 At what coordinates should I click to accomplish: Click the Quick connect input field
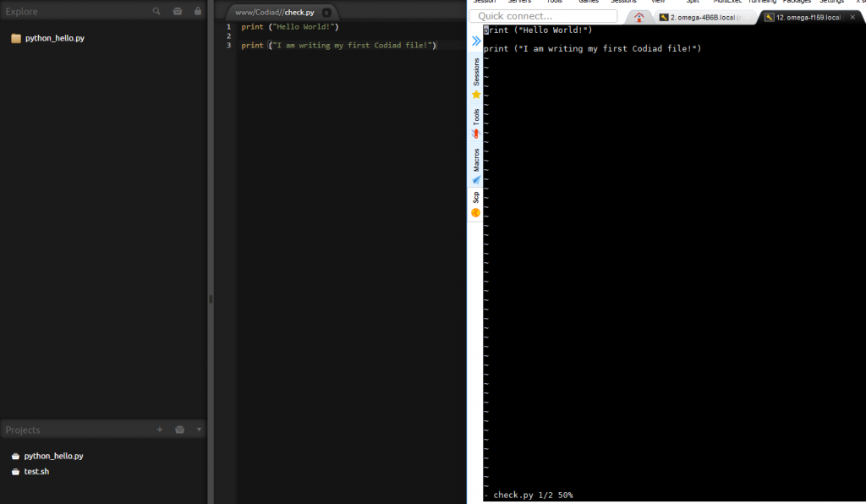pos(542,15)
